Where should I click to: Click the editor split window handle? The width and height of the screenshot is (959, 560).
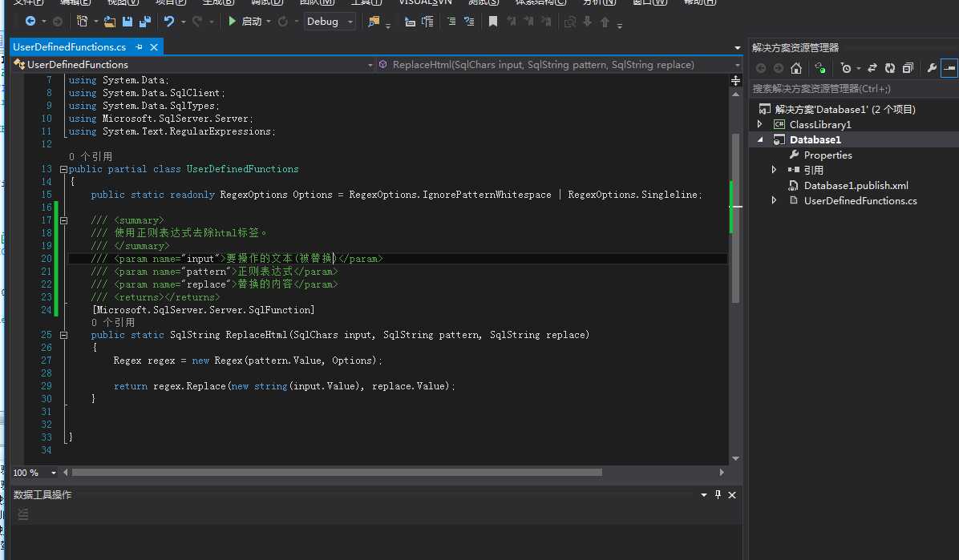[x=735, y=80]
